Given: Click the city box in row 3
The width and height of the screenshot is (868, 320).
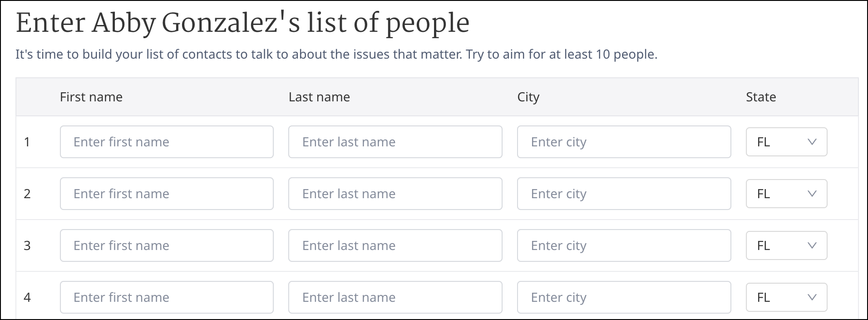Looking at the screenshot, I should tap(624, 245).
